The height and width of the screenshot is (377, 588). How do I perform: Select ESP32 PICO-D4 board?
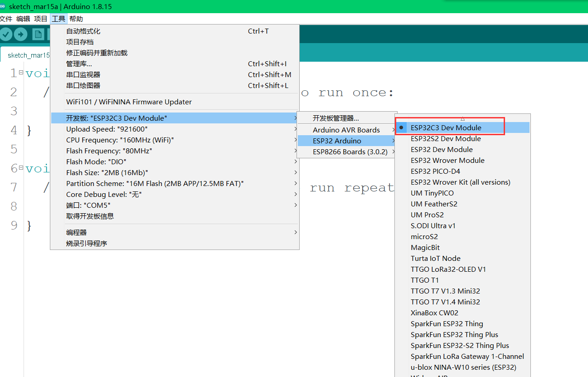pos(462,171)
